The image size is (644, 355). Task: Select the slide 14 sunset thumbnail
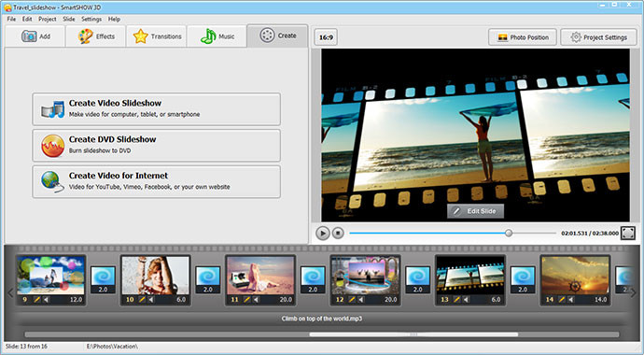click(x=575, y=275)
